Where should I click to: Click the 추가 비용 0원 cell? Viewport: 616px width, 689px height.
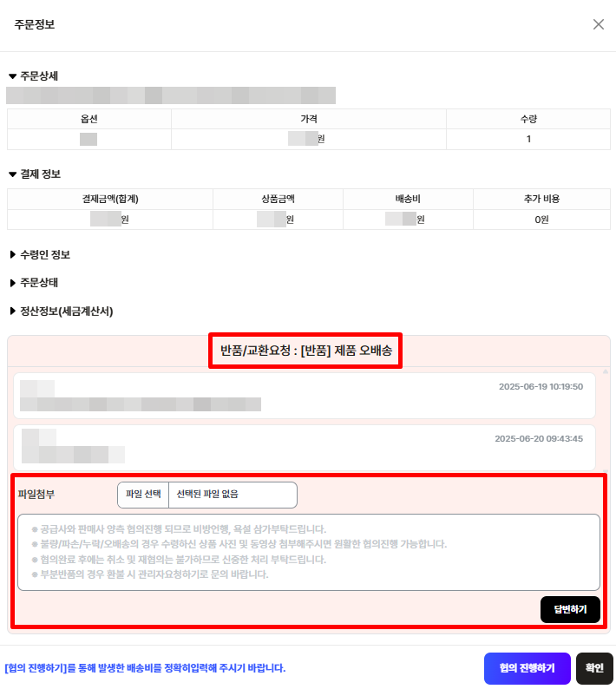[541, 220]
